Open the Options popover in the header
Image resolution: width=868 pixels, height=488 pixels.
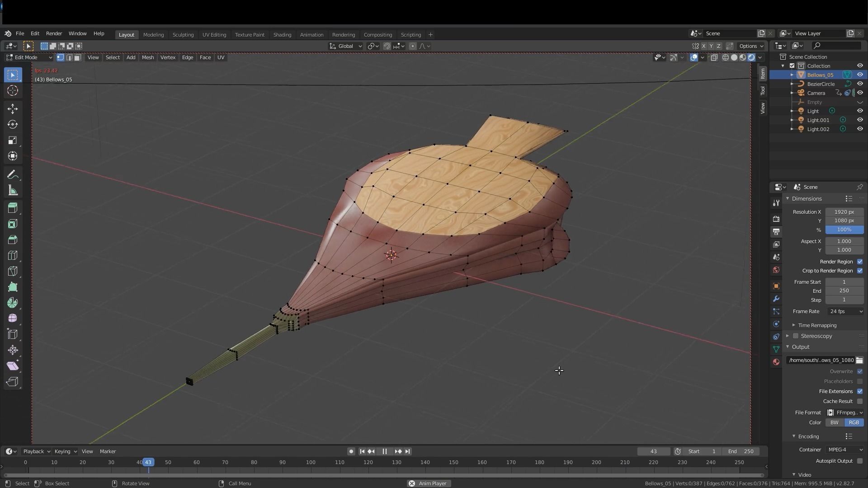point(750,46)
